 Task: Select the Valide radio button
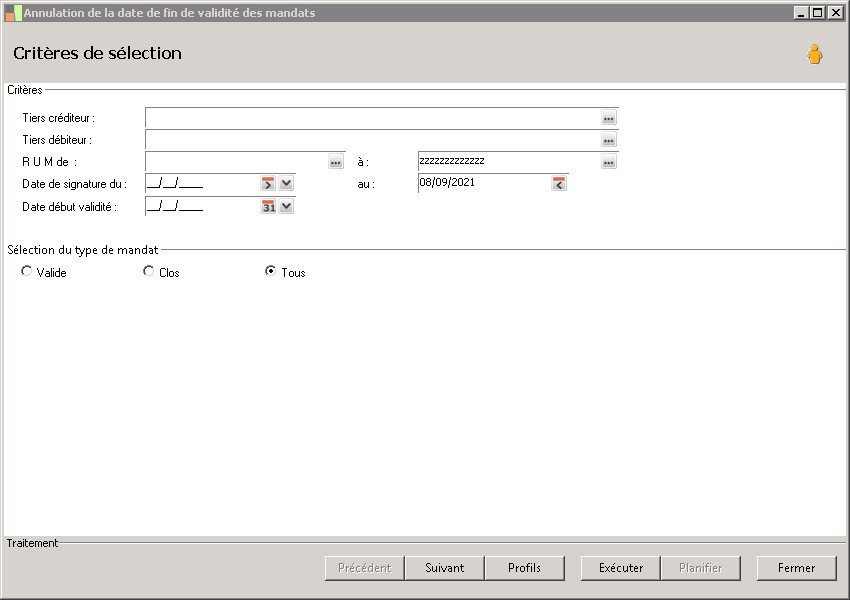[27, 270]
